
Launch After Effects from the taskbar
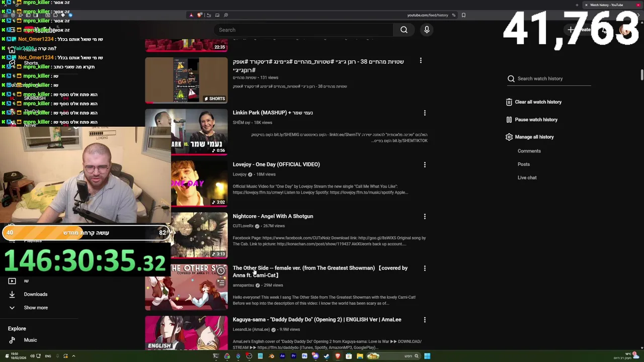tap(282, 356)
